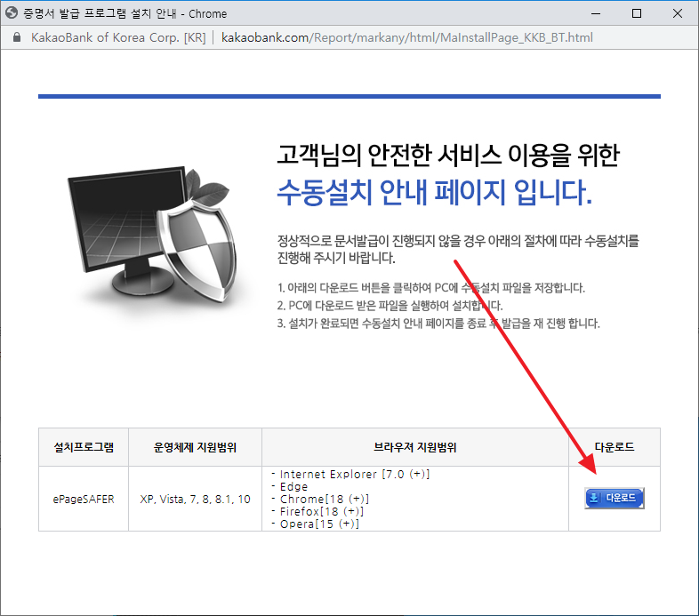Click step 1 instruction about 다운로드 버튼
The height and width of the screenshot is (616, 699).
pyautogui.click(x=431, y=288)
